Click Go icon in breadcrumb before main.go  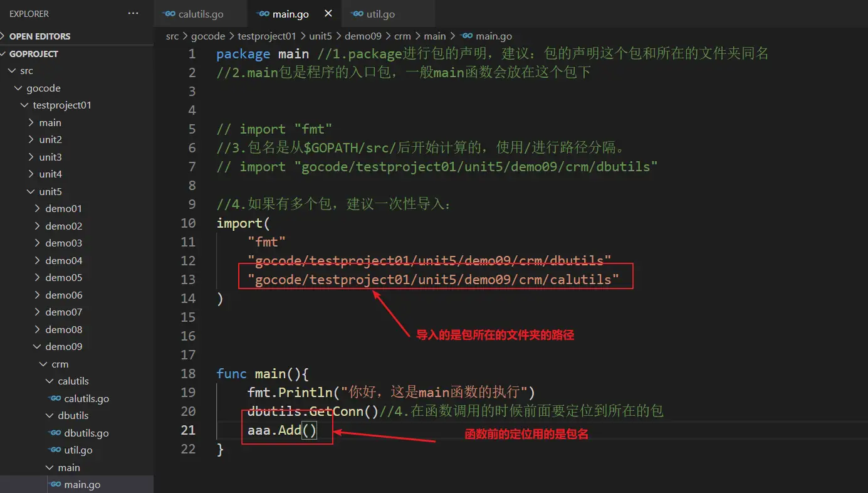466,36
